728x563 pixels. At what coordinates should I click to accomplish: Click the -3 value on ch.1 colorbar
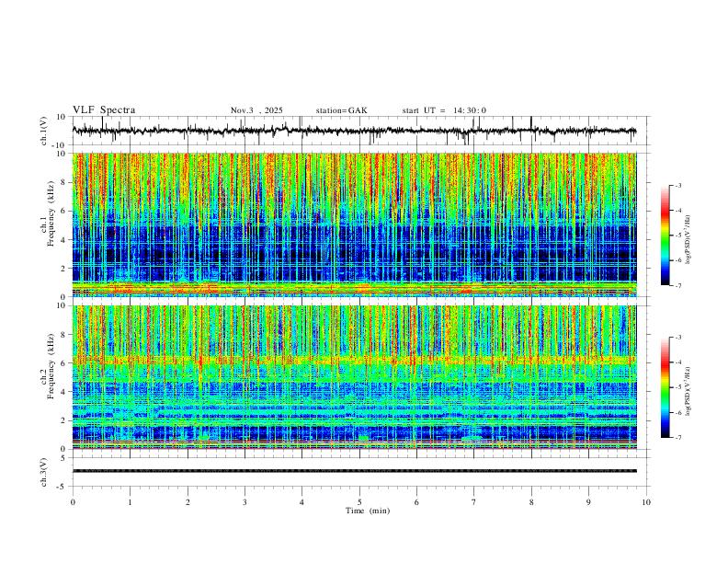[678, 185]
